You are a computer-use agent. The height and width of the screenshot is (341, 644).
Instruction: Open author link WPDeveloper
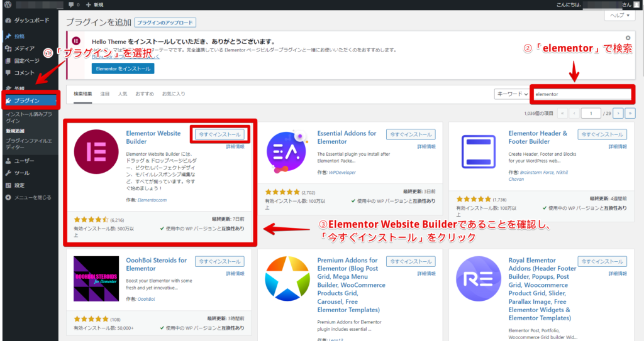pyautogui.click(x=342, y=172)
